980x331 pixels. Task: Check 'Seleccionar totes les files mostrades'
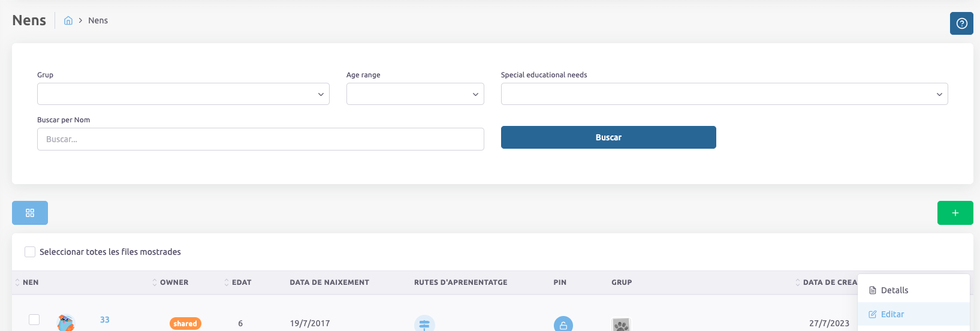point(30,252)
